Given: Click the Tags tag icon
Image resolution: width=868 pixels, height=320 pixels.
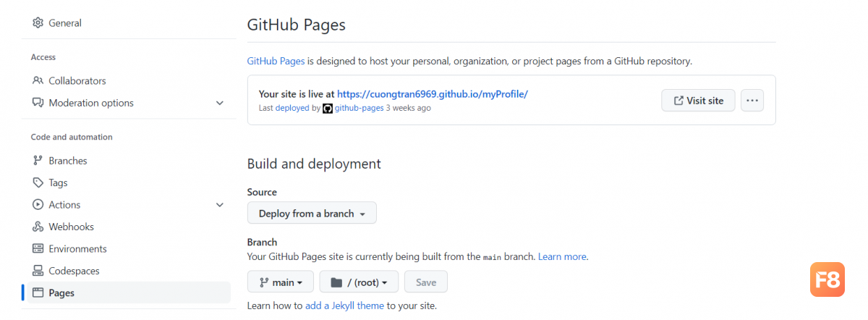Looking at the screenshot, I should point(38,183).
